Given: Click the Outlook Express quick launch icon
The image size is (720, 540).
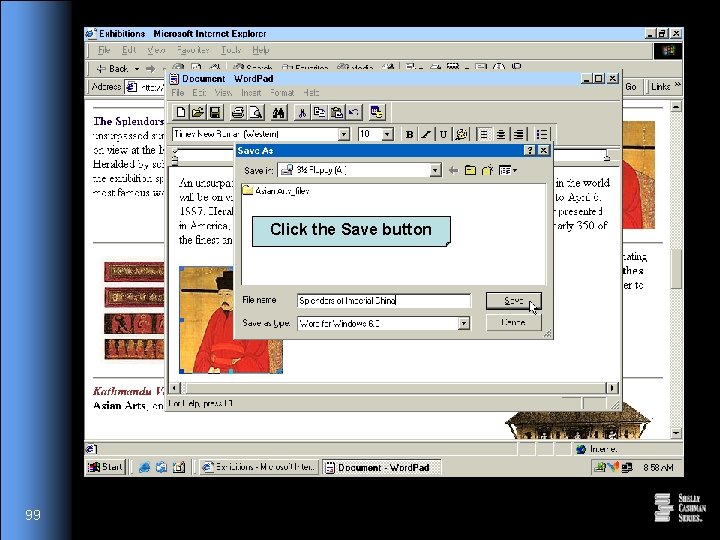Looking at the screenshot, I should coord(161,467).
